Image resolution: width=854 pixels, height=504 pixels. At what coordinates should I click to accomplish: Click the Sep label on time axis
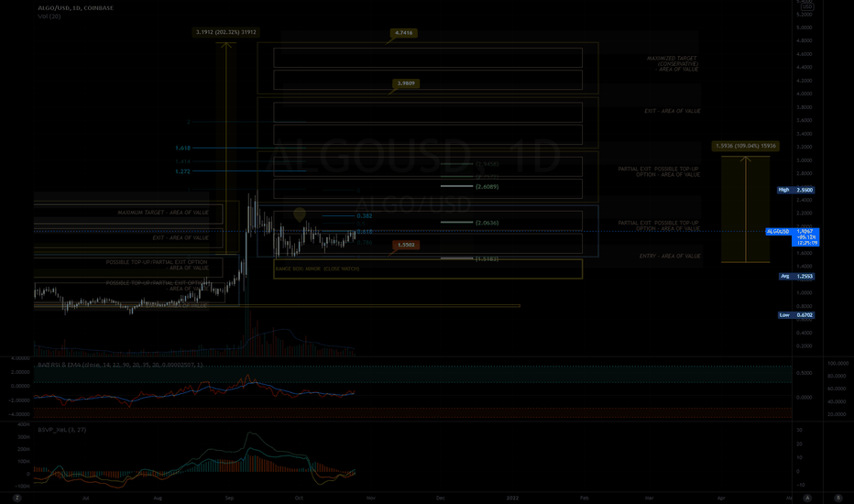pos(229,498)
